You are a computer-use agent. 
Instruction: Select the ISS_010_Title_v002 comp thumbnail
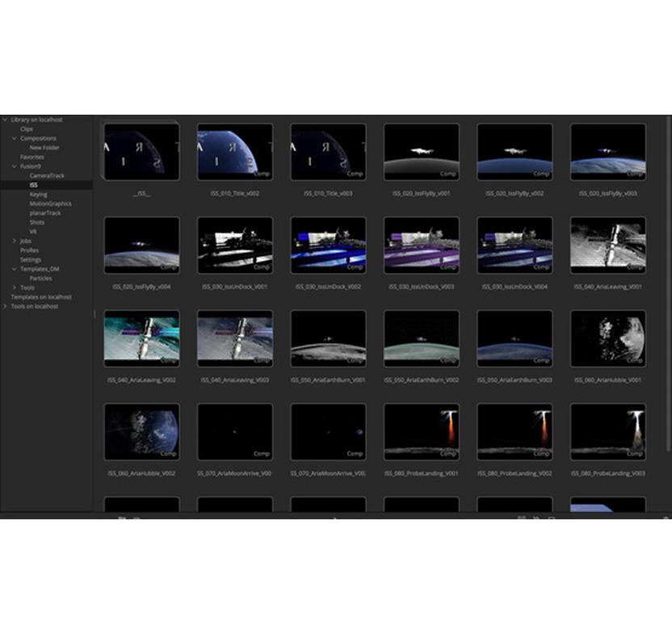(x=235, y=152)
